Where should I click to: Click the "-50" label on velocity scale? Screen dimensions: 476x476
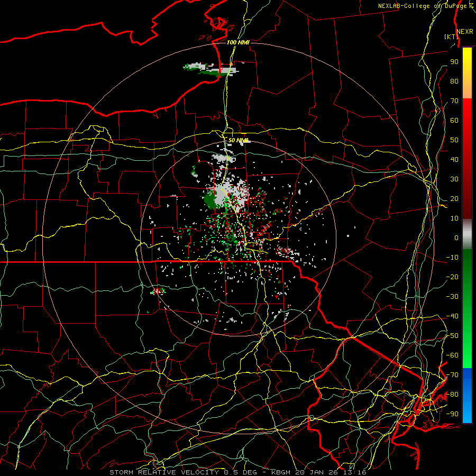click(x=452, y=336)
